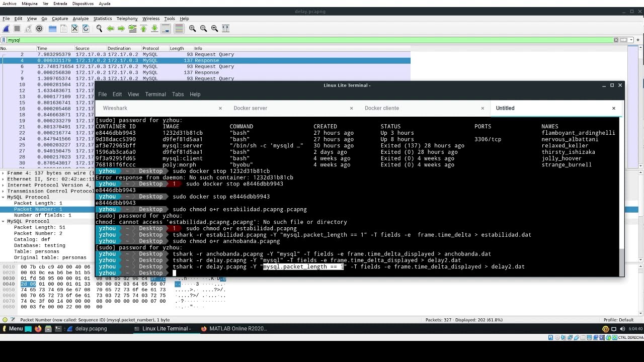Open Wireshark Telephony menu
This screenshot has height=362, width=644.
127,19
